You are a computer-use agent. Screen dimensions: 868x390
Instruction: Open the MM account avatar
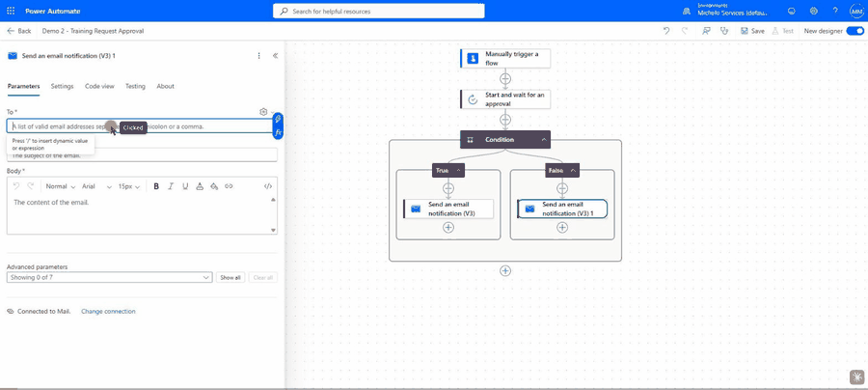[x=856, y=11]
